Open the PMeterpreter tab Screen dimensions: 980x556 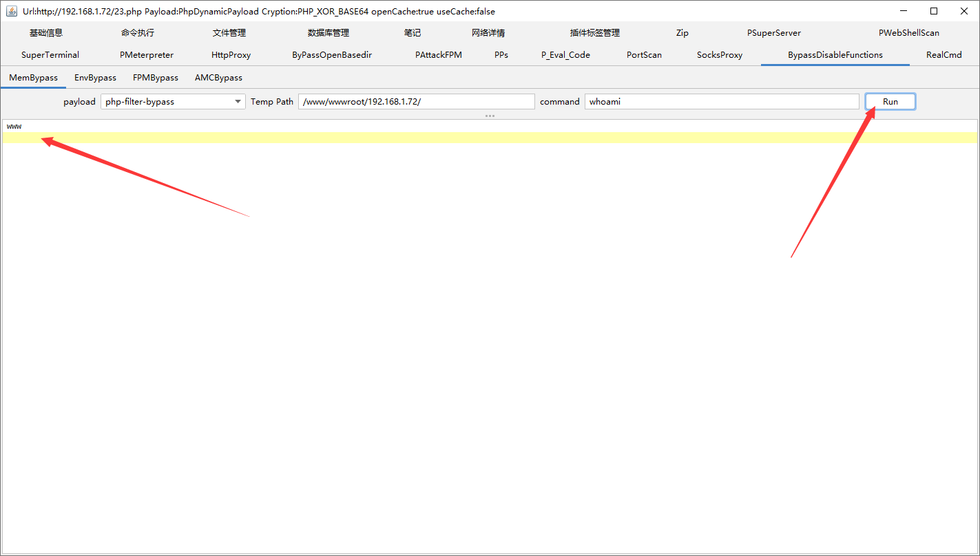147,55
